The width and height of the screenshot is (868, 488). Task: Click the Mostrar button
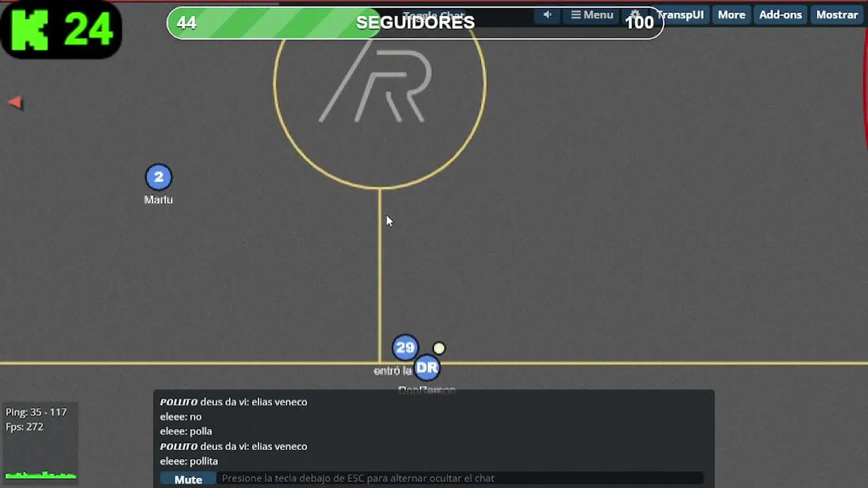(837, 14)
